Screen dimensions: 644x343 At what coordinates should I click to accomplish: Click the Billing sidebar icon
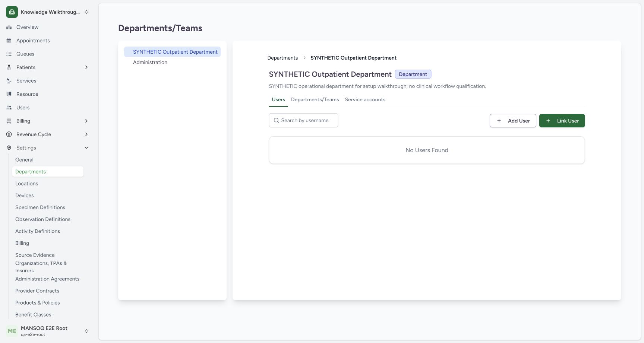point(9,121)
